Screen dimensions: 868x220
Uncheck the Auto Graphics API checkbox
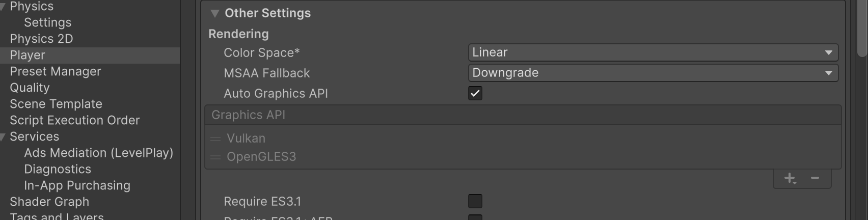coord(475,93)
